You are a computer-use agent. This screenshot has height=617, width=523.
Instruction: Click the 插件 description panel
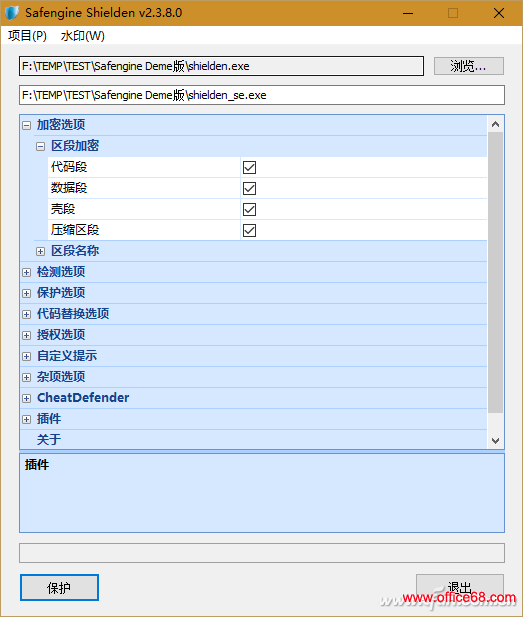(x=262, y=493)
